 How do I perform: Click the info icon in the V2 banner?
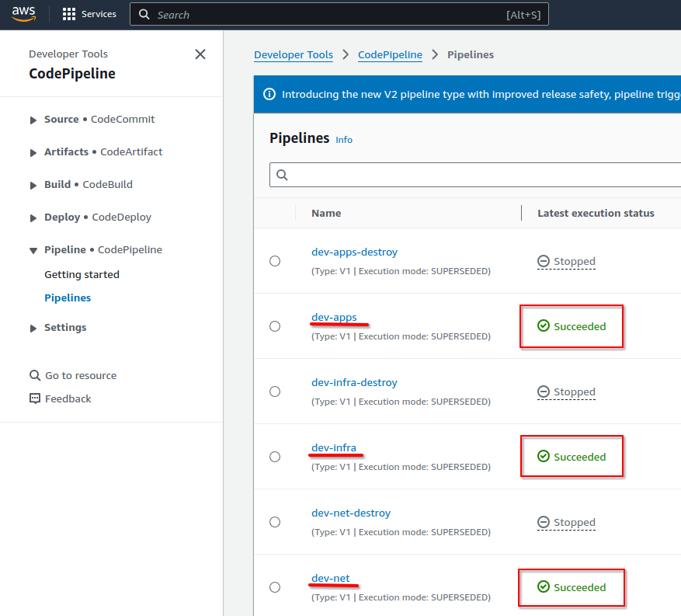(x=269, y=94)
